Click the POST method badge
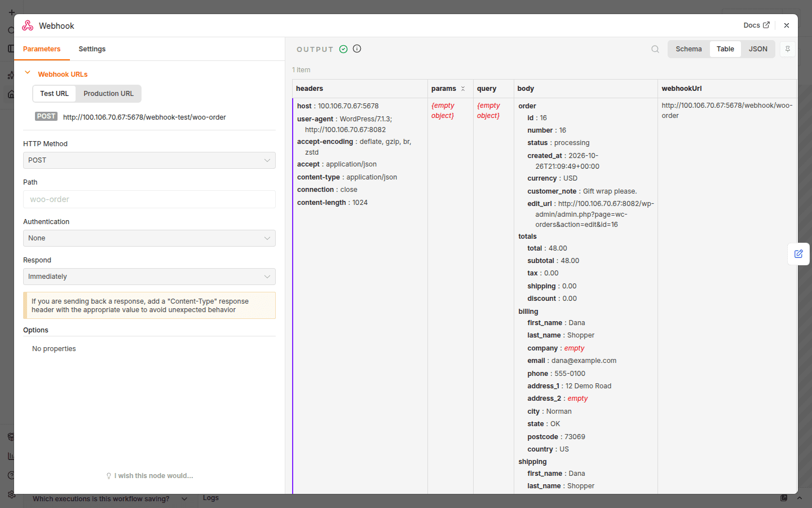This screenshot has width=812, height=508. click(46, 116)
